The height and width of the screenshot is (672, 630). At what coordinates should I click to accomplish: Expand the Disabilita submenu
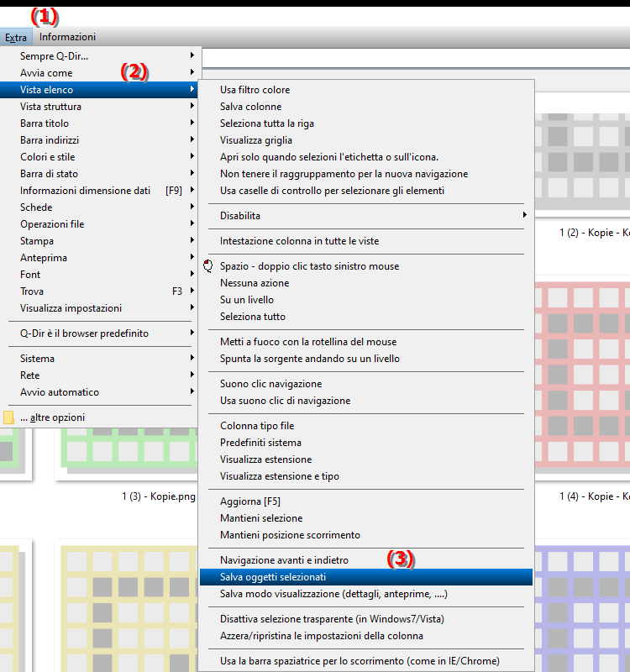(x=366, y=216)
